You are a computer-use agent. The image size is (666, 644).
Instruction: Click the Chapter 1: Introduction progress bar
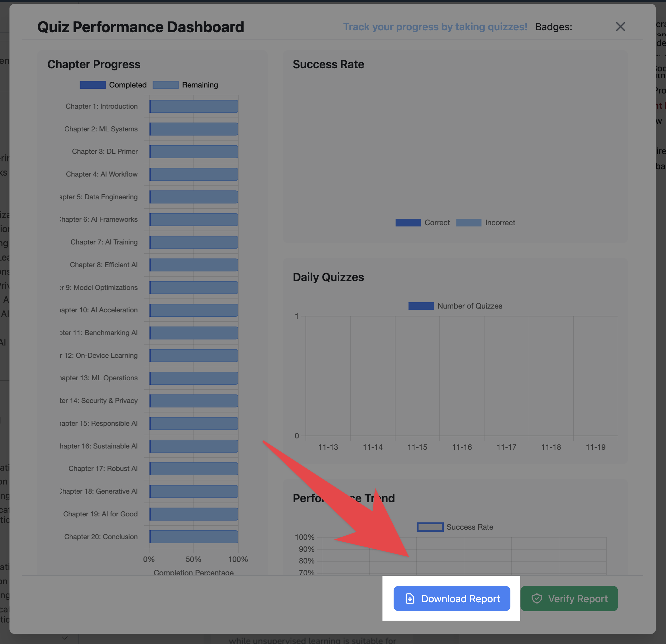pos(194,106)
